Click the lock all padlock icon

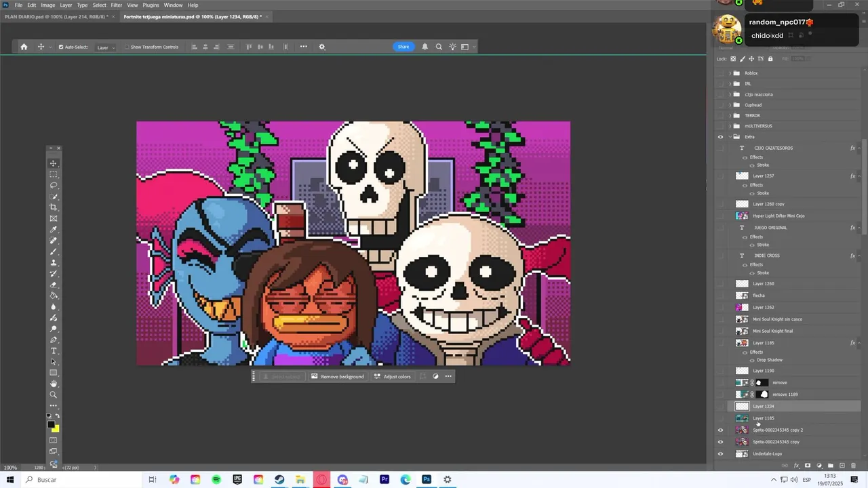(x=770, y=59)
